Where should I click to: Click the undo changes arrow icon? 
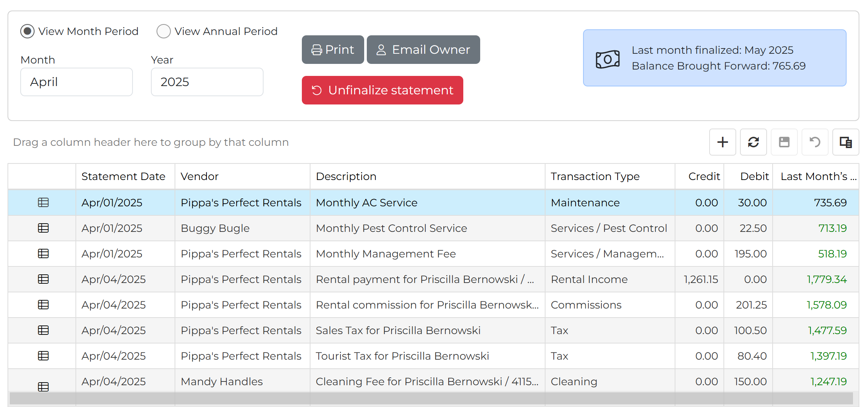pos(815,142)
